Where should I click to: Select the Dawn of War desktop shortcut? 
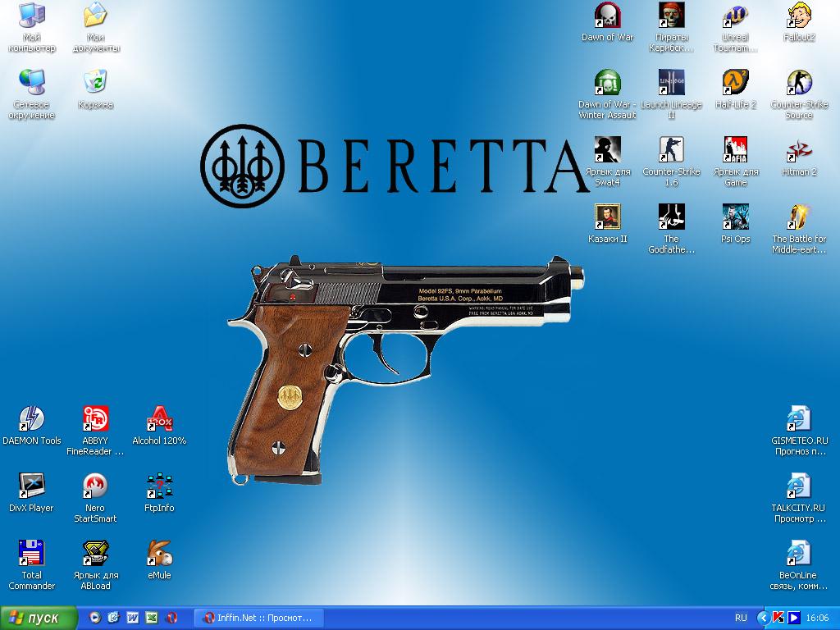[x=607, y=16]
